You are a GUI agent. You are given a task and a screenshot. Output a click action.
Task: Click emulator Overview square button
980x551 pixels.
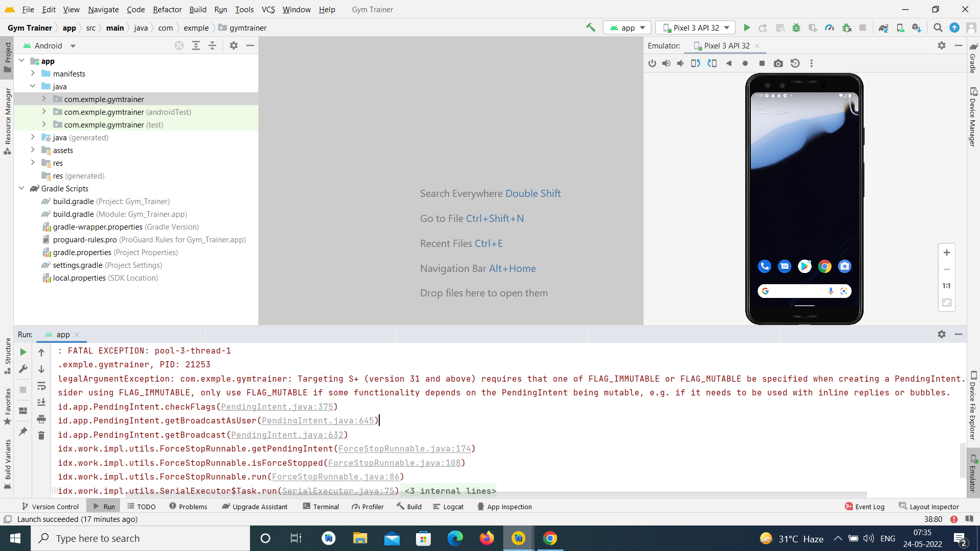coord(762,63)
